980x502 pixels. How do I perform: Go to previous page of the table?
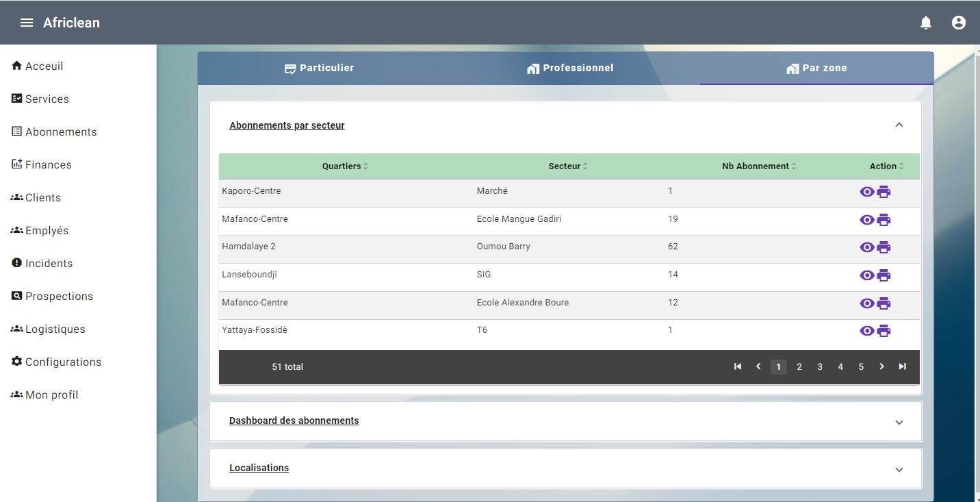tap(758, 366)
